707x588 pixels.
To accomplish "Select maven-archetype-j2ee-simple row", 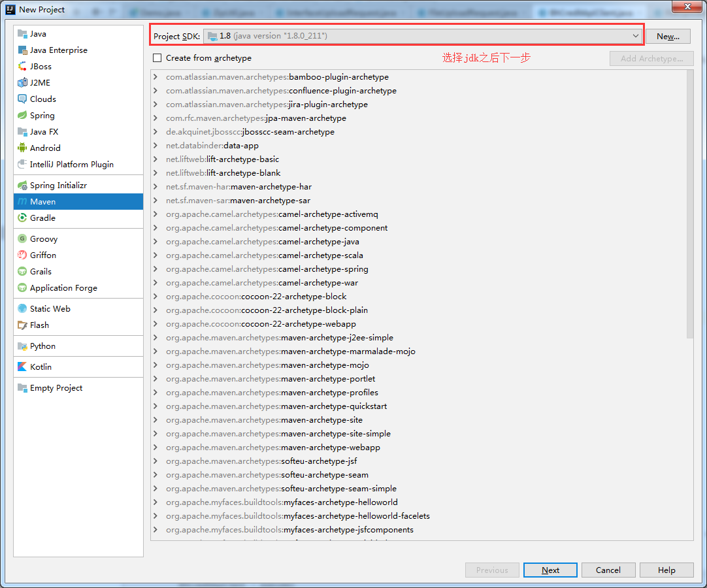I will 419,338.
